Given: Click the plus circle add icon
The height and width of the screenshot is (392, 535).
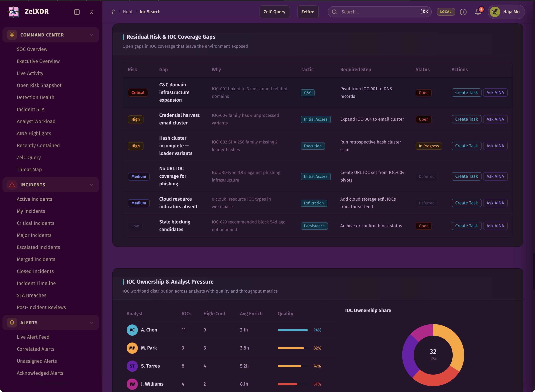Looking at the screenshot, I should pyautogui.click(x=463, y=12).
